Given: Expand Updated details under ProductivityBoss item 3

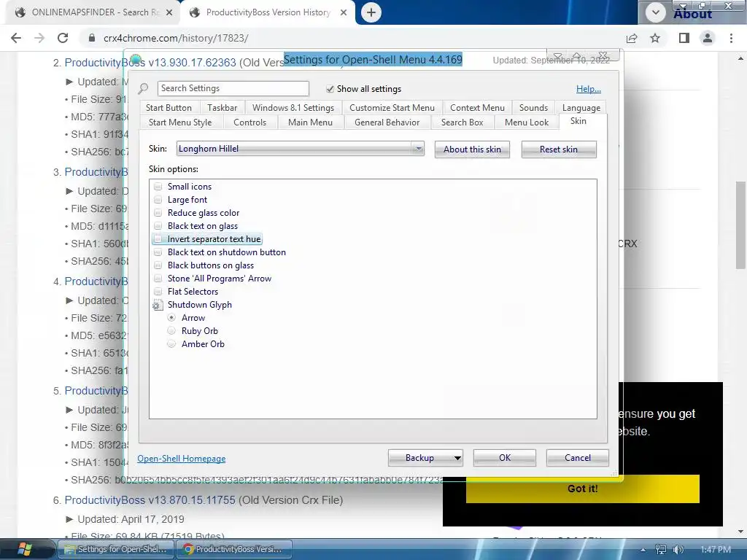Looking at the screenshot, I should (x=69, y=191).
